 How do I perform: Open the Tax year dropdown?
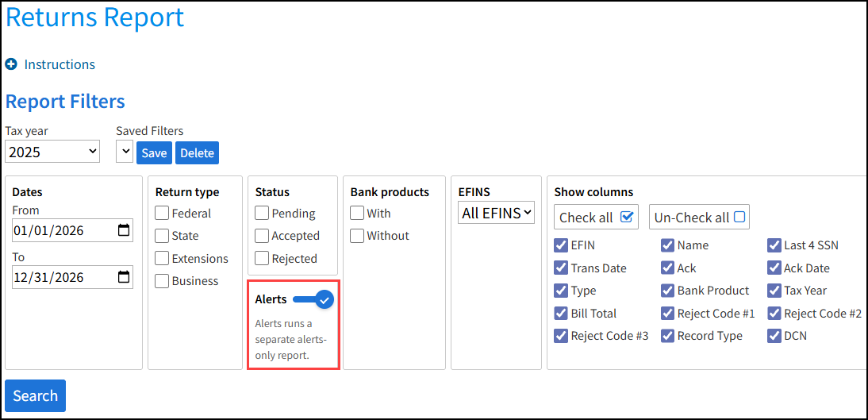52,151
